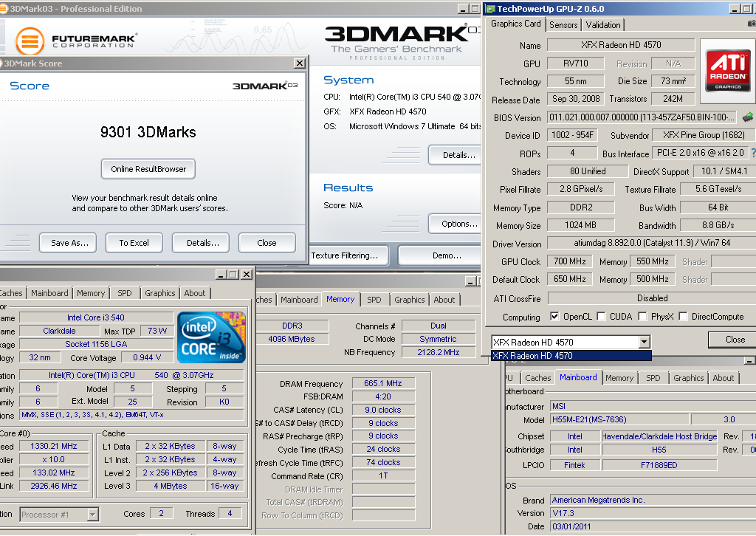Screen dimensions: 756x536
Task: Click the CAS# Latency 9.0 clocks value
Action: click(383, 410)
